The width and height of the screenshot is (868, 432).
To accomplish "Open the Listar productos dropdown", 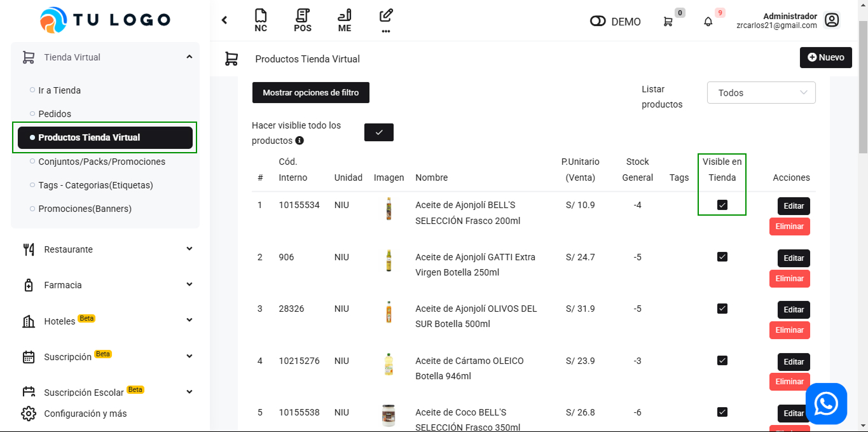I will (761, 93).
